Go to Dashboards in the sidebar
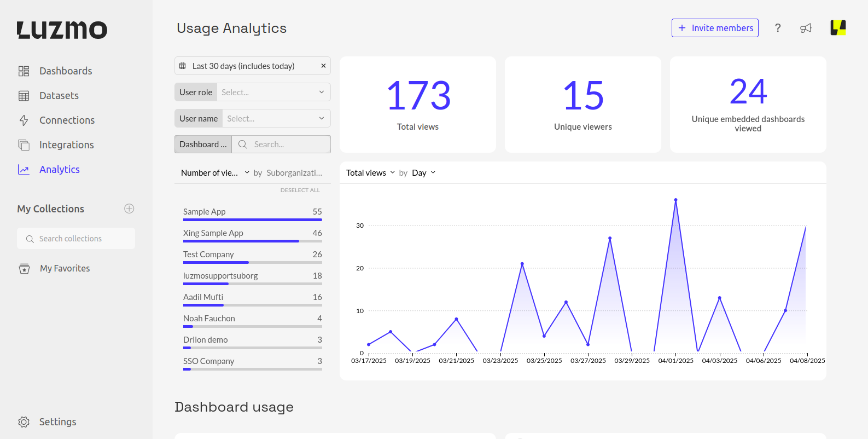Image resolution: width=868 pixels, height=439 pixels. [x=65, y=71]
